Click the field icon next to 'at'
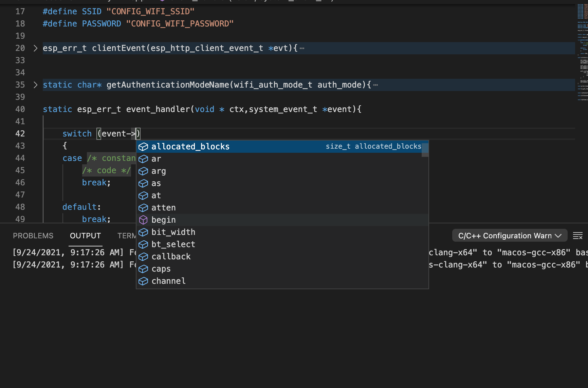Screen dimensions: 588x388 click(143, 196)
